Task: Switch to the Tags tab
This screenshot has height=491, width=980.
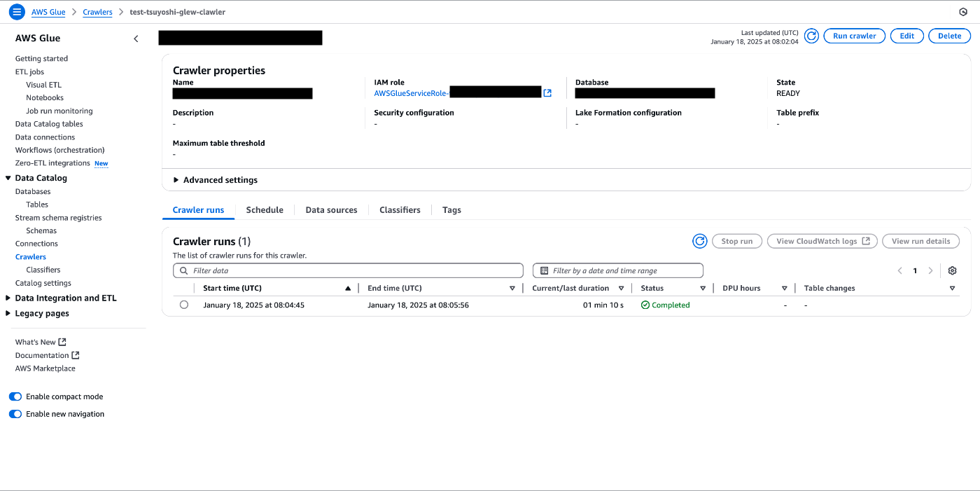Action: point(451,210)
